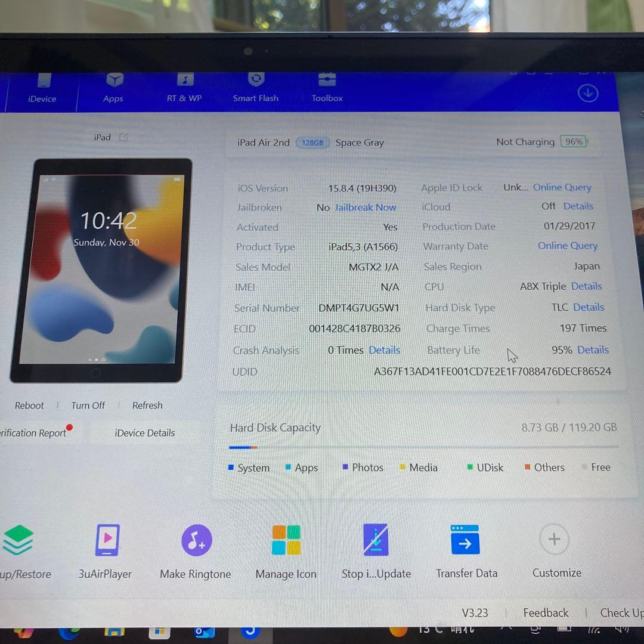
Task: Open the Manage Icon tool
Action: coord(286,540)
